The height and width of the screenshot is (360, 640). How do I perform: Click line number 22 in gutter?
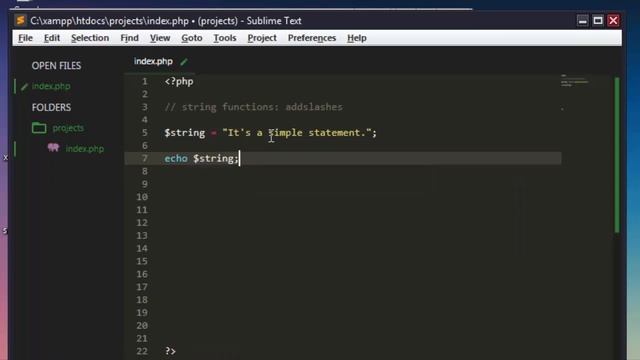point(142,351)
